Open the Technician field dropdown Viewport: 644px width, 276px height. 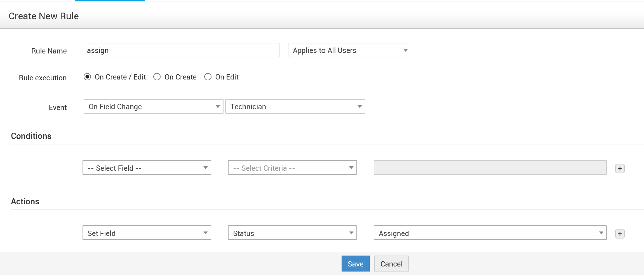click(x=295, y=107)
